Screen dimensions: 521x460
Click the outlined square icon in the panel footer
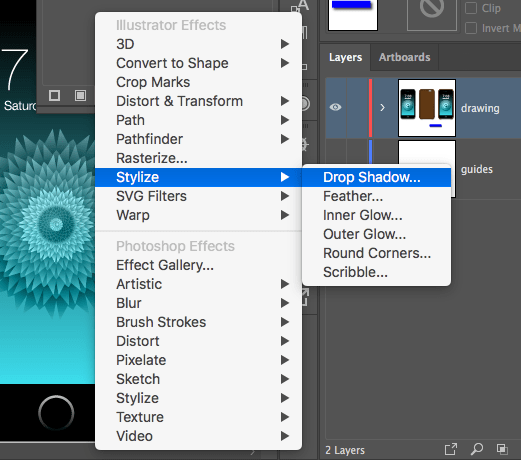(x=54, y=96)
